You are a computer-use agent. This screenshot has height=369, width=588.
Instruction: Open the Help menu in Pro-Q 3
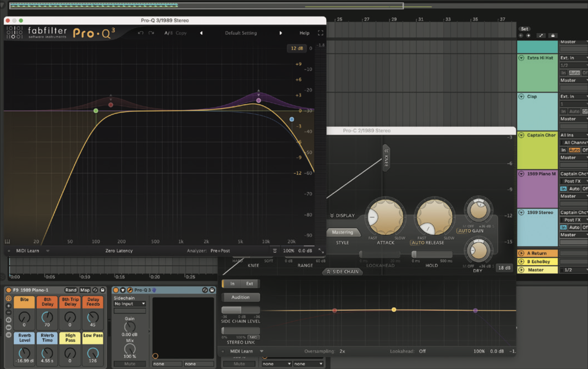click(304, 33)
